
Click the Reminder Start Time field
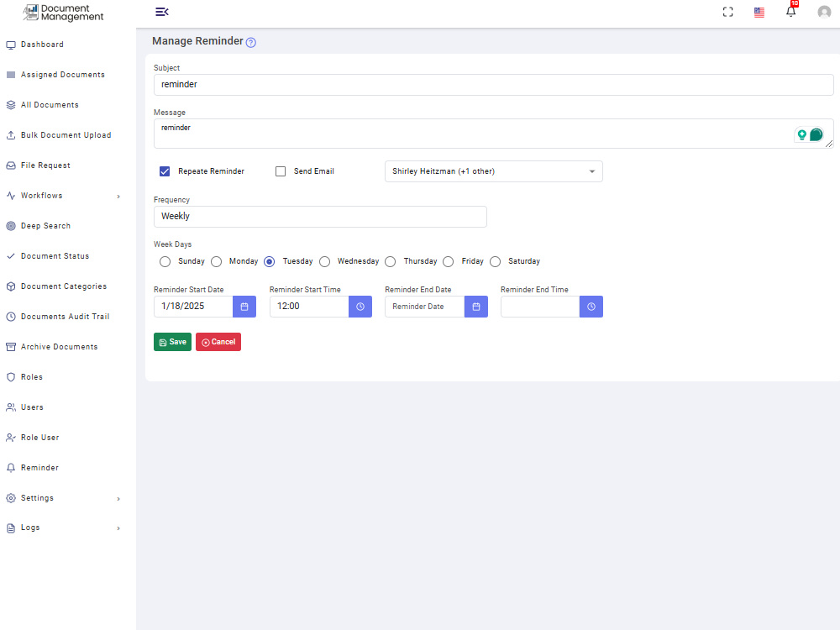click(309, 307)
